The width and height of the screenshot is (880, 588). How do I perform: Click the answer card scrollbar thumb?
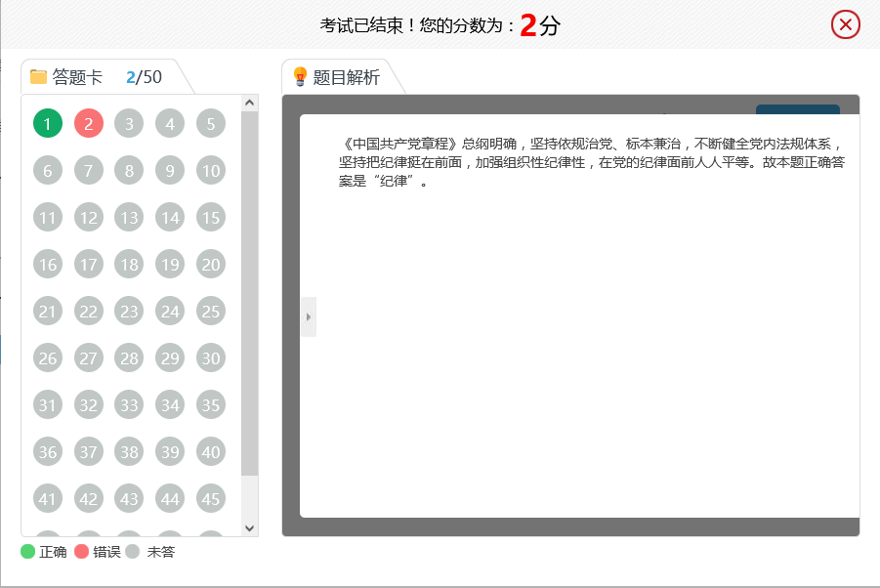click(x=250, y=293)
